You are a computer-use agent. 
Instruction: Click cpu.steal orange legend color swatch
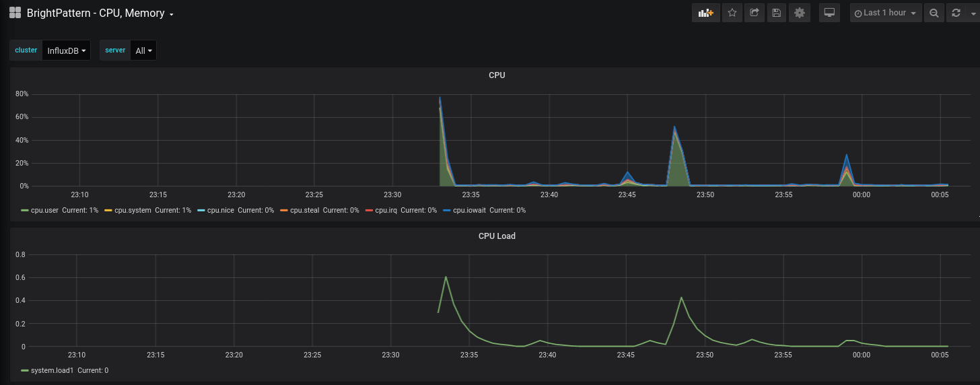[x=284, y=211]
